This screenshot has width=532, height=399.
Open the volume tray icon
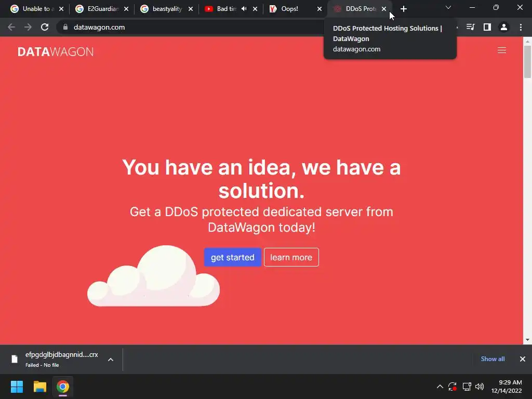tap(480, 387)
